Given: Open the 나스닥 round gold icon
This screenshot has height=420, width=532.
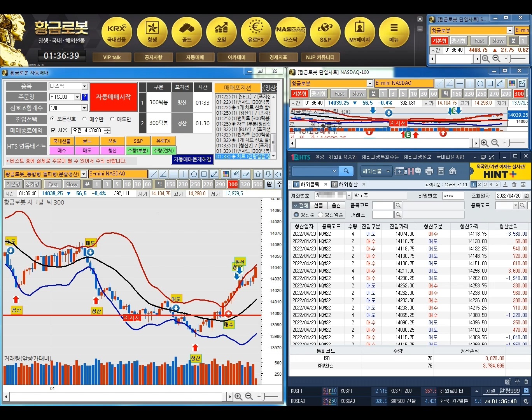Looking at the screenshot, I should (x=290, y=33).
